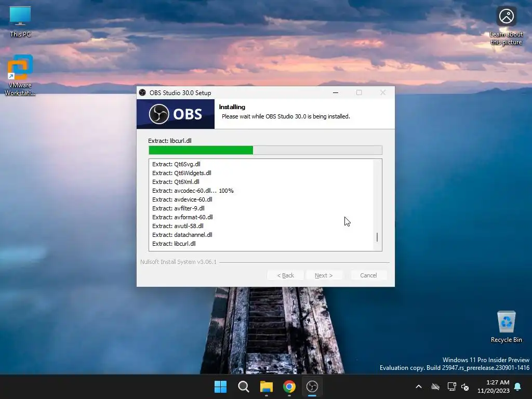The image size is (532, 399).
Task: Click the Nullsoft Install System v3.06.1 label
Action: (178, 262)
